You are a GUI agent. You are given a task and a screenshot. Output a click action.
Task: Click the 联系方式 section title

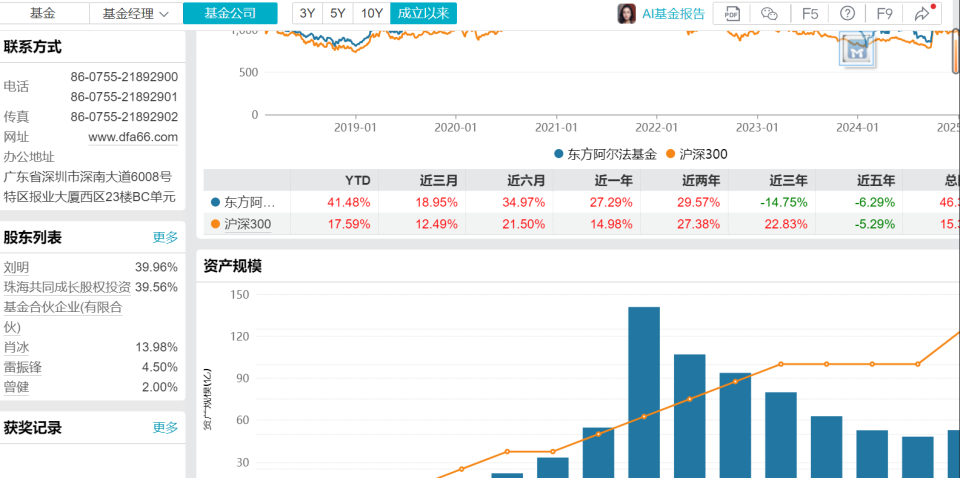point(32,47)
